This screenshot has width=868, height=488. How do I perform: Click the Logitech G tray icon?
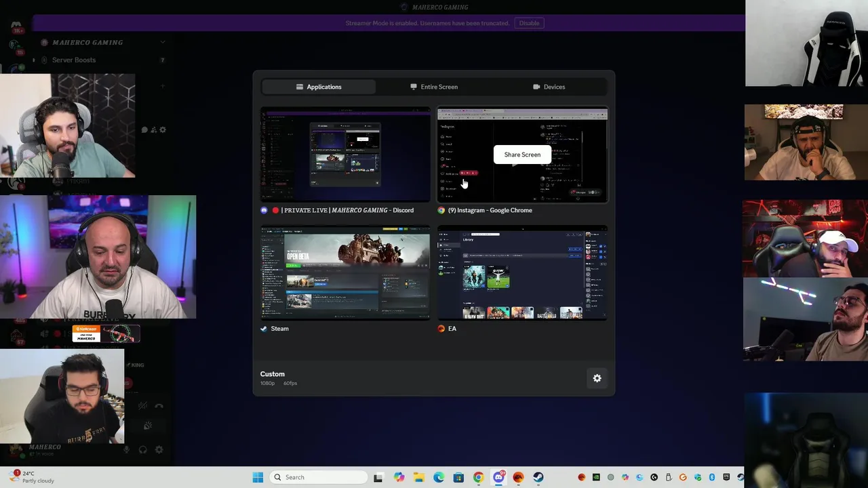pos(654,477)
